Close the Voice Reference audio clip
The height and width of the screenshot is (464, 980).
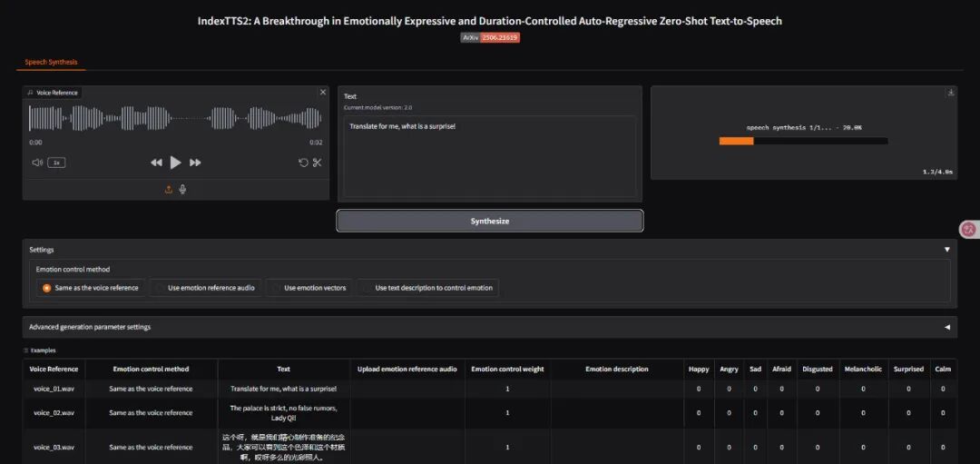pyautogui.click(x=322, y=92)
